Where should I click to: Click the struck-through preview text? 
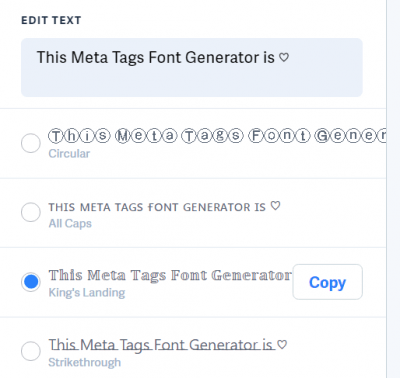(168, 345)
